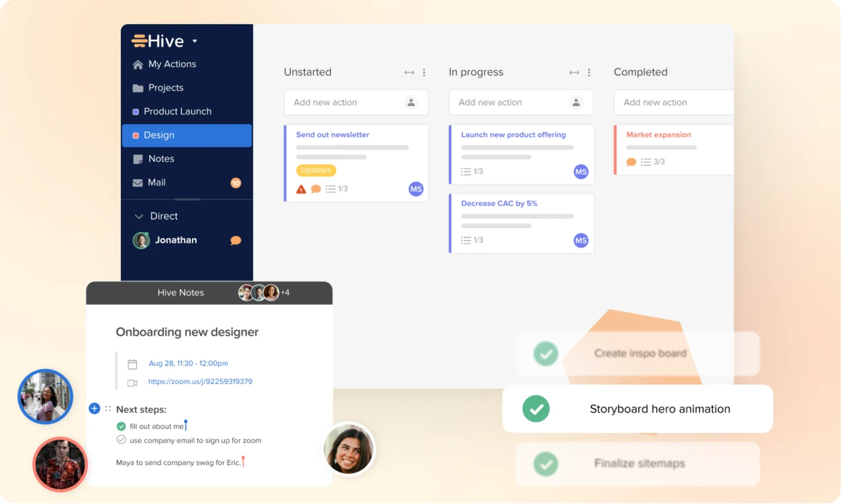Open the zoom.us meeting link
841x504 pixels.
[x=200, y=382]
